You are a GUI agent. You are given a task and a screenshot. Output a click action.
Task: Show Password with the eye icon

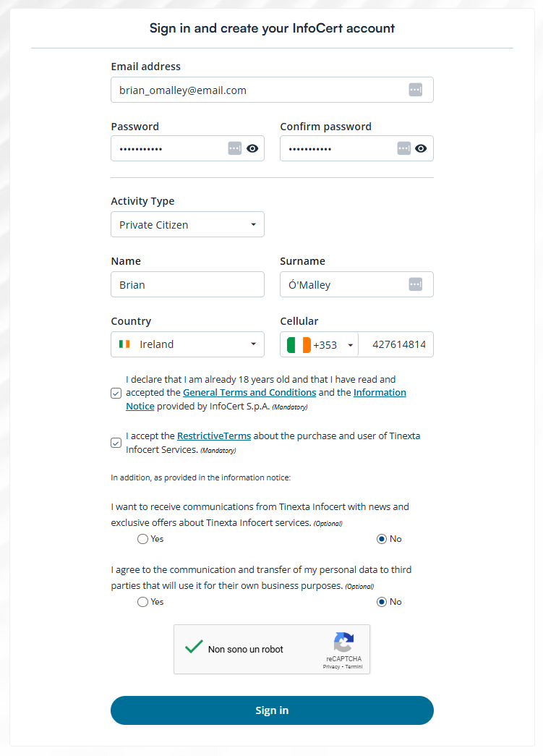(252, 148)
